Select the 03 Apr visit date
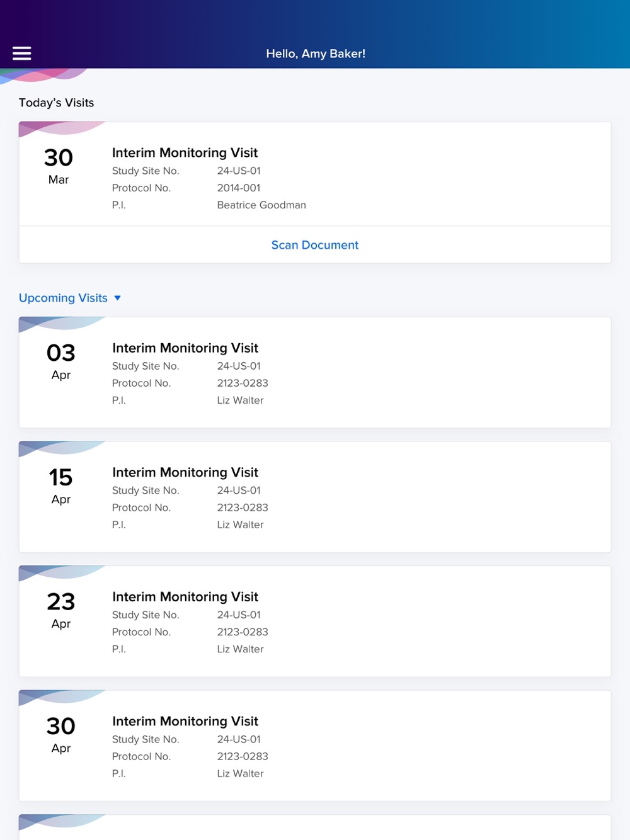This screenshot has height=840, width=630. tap(60, 361)
